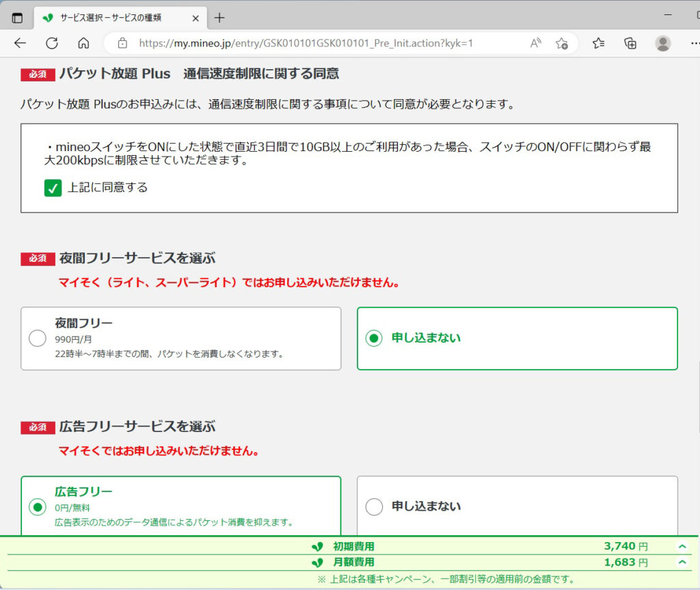Click the 3,740 円 initial cost value
Screen dimensions: 700x590
pyautogui.click(x=626, y=546)
